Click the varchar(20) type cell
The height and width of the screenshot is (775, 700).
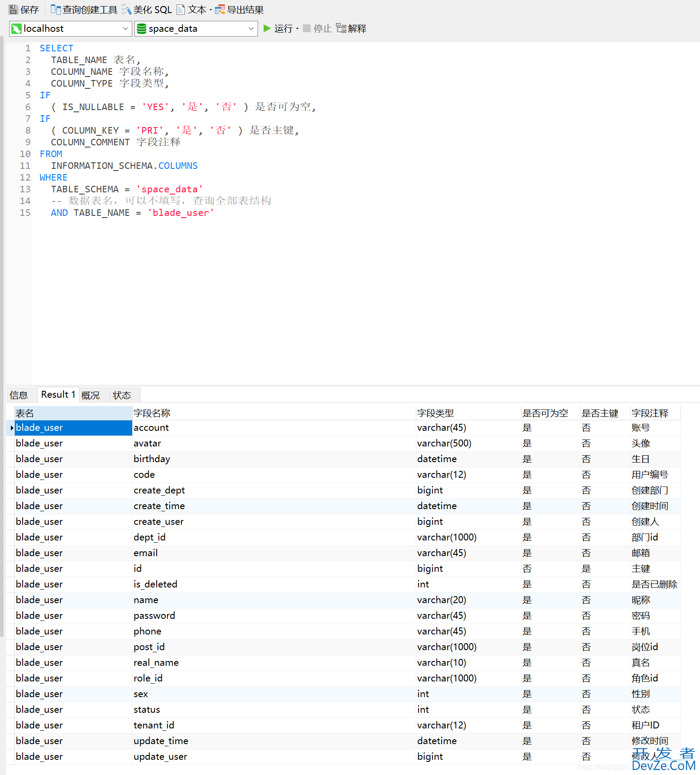coord(469,600)
